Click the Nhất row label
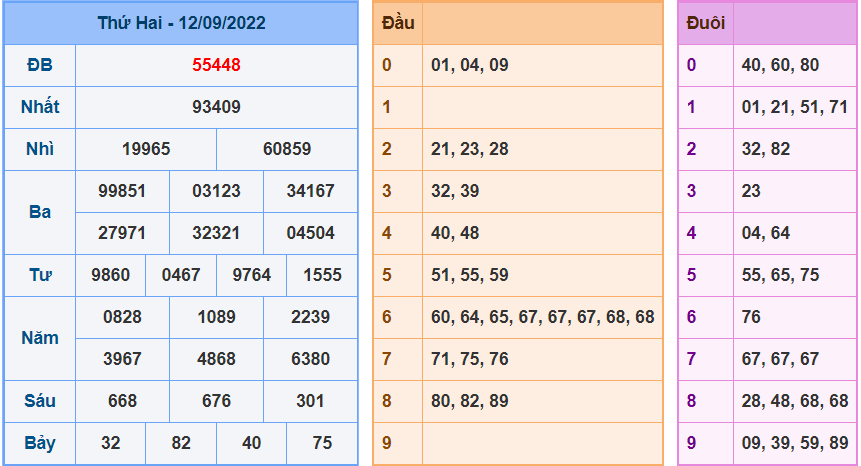 (x=40, y=107)
